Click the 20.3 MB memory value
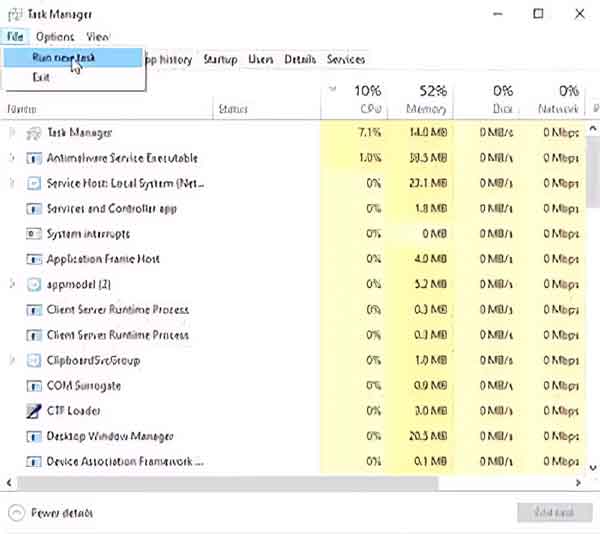 point(428,436)
